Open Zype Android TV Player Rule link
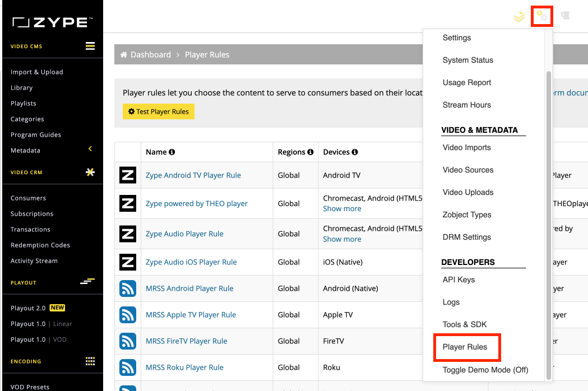Screen dimensions: 588x391 pos(193,175)
